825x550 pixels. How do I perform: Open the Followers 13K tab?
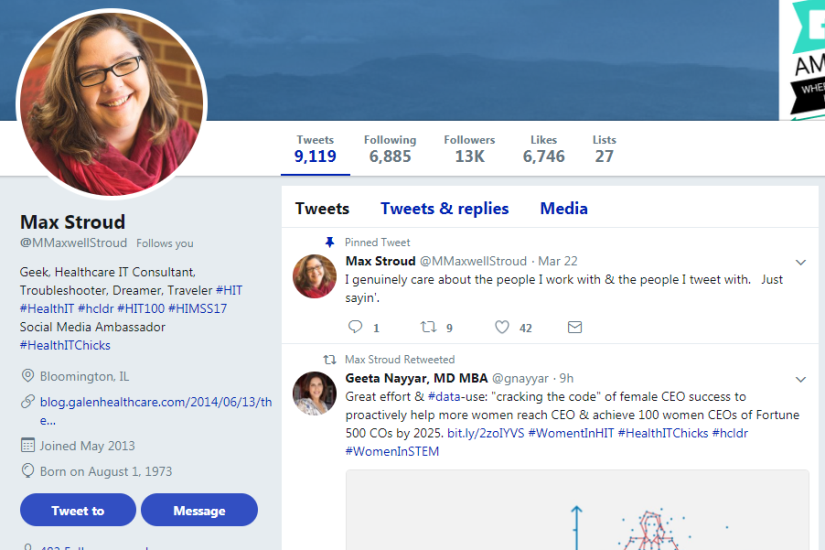[x=469, y=149]
